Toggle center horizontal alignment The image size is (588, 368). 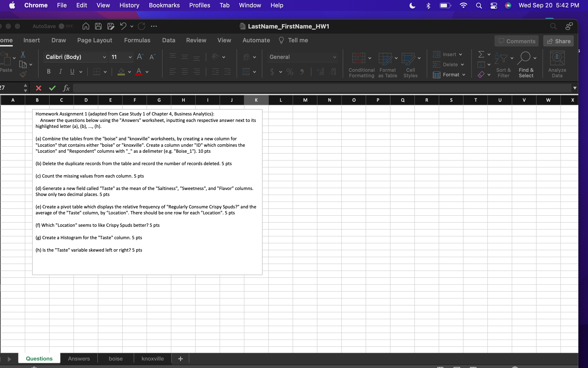tap(185, 72)
